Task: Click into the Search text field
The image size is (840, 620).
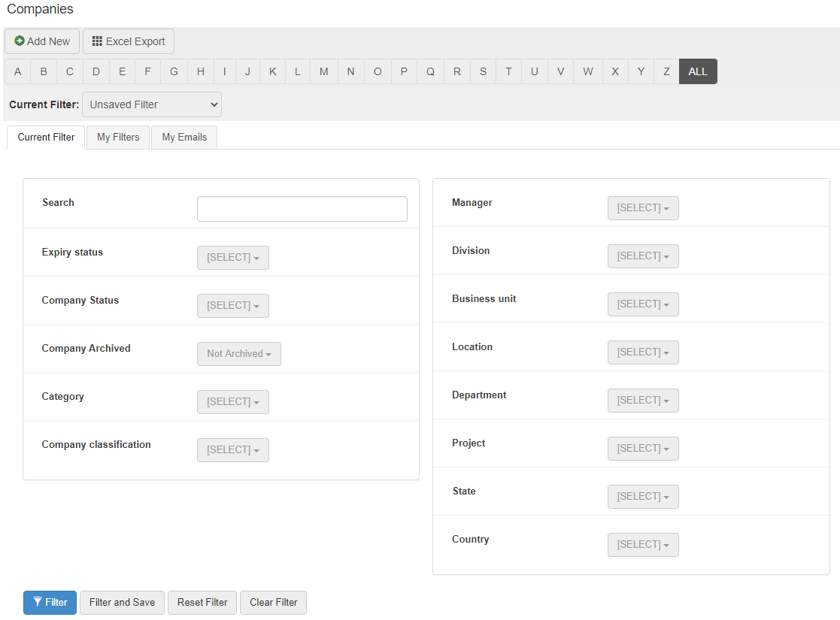Action: pyautogui.click(x=302, y=209)
